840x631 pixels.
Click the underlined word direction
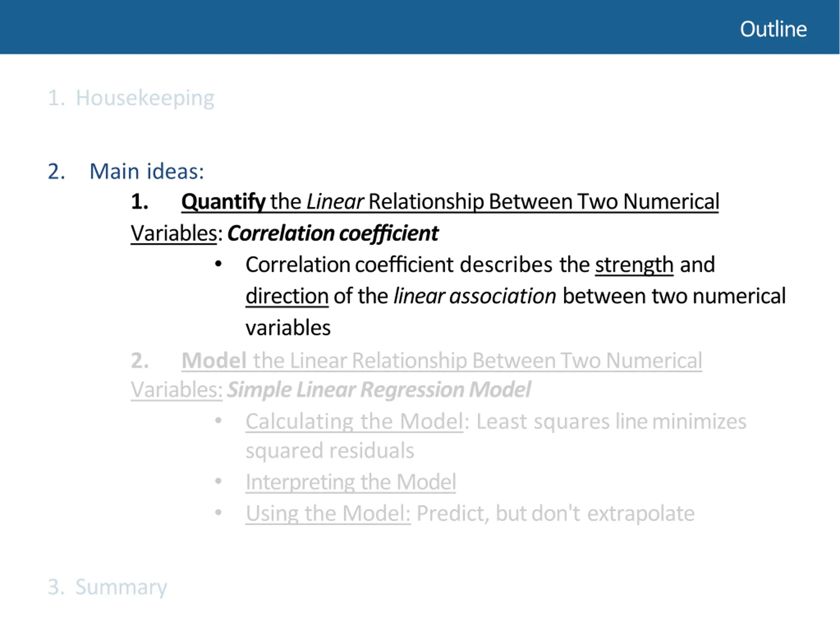(x=287, y=296)
